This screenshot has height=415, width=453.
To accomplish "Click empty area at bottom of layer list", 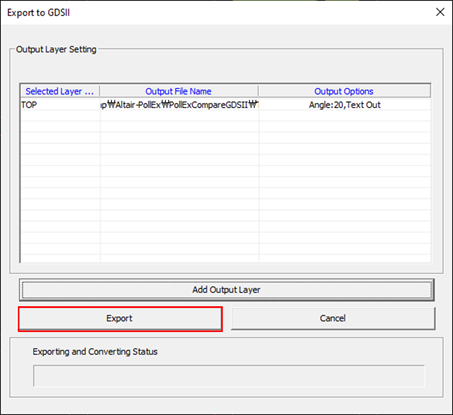I will coord(225,258).
